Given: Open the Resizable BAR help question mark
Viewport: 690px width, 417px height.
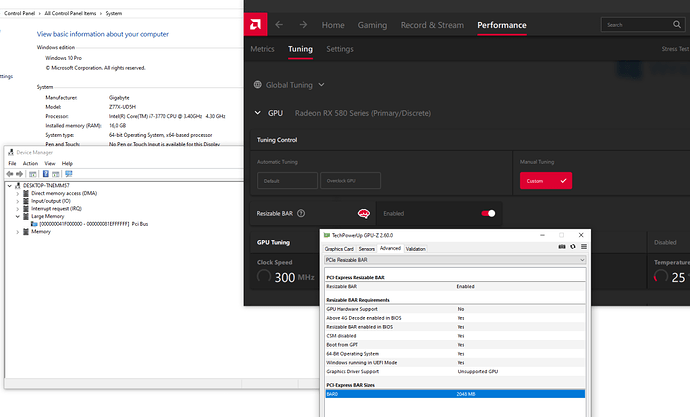Looking at the screenshot, I should point(301,213).
